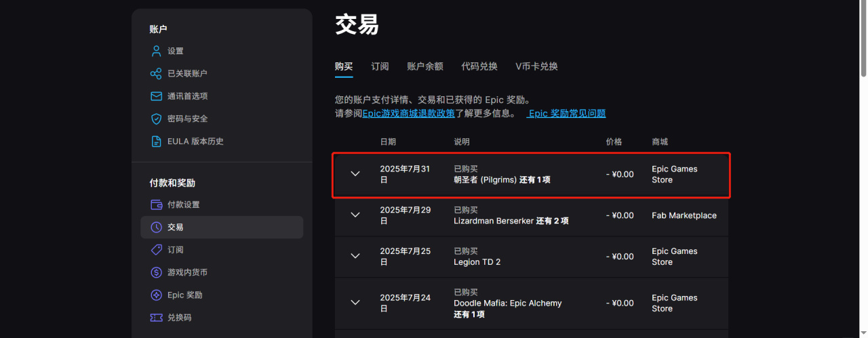Select 交易 in the sidebar
The image size is (868, 338).
point(222,227)
